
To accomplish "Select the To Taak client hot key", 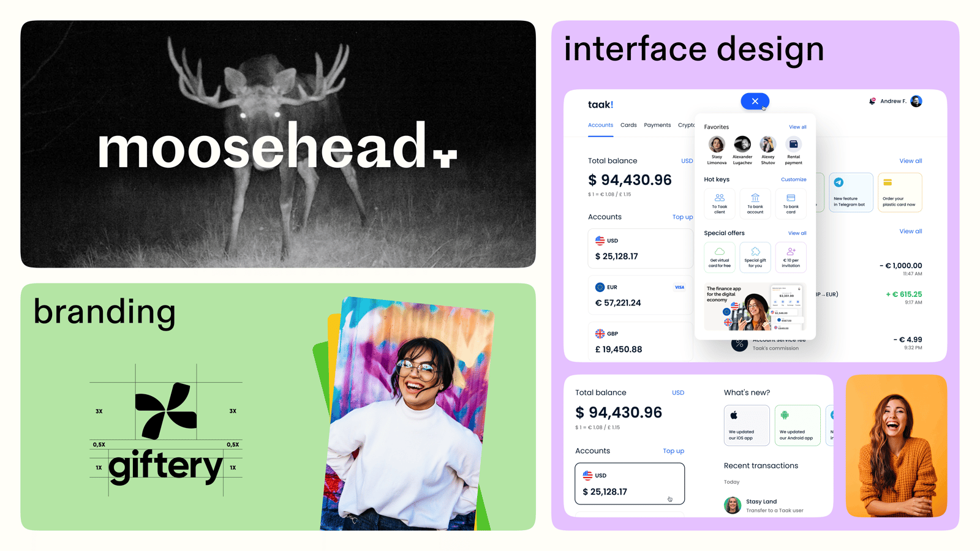I will (x=719, y=203).
